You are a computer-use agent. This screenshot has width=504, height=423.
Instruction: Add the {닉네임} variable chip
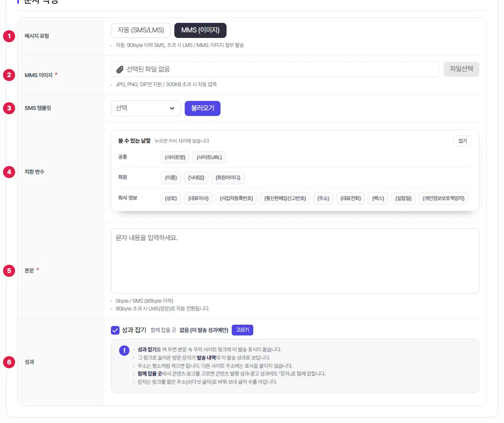[x=196, y=178]
